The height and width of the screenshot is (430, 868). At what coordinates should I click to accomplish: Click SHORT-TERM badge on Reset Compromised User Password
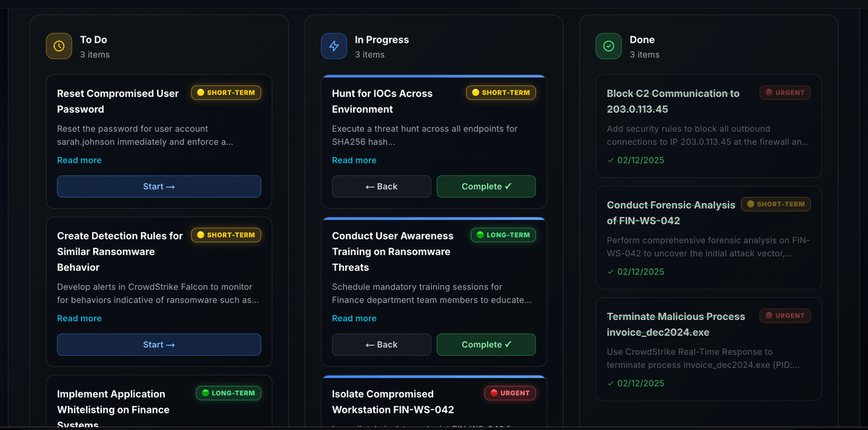[226, 93]
